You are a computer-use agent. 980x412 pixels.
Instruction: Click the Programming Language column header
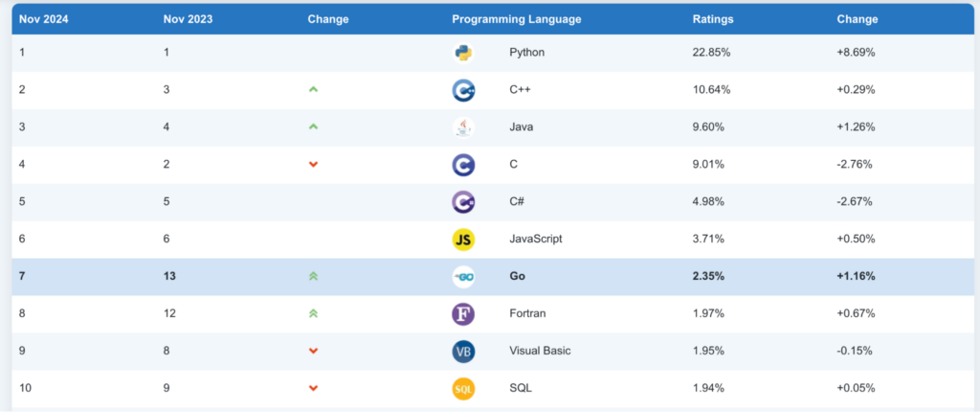click(x=516, y=19)
